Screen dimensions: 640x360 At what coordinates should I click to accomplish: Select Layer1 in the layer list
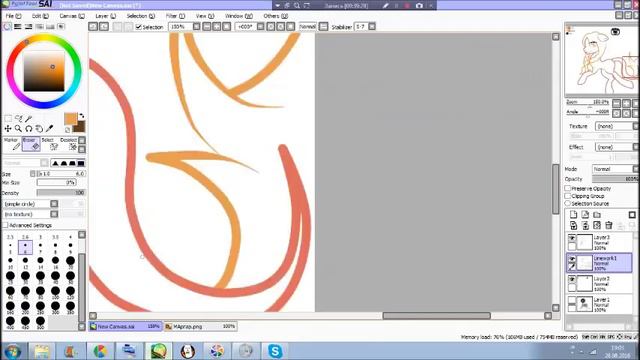tap(599, 304)
